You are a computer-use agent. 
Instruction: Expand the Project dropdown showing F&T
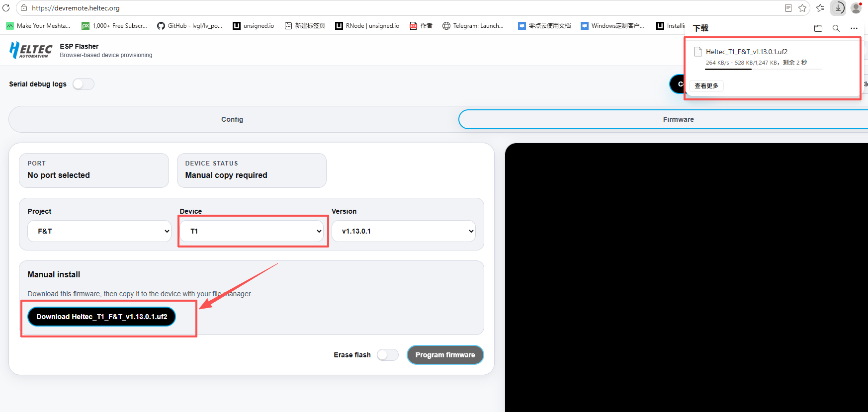[x=99, y=231]
